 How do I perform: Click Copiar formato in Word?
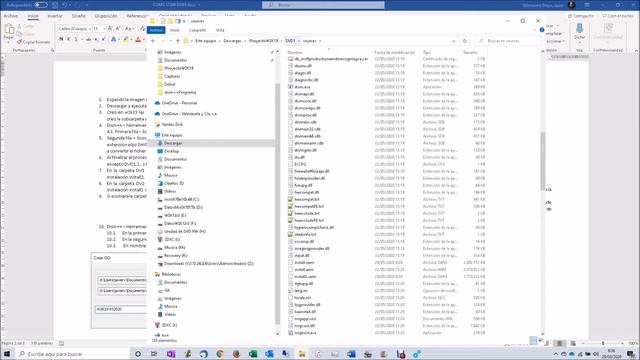click(33, 42)
